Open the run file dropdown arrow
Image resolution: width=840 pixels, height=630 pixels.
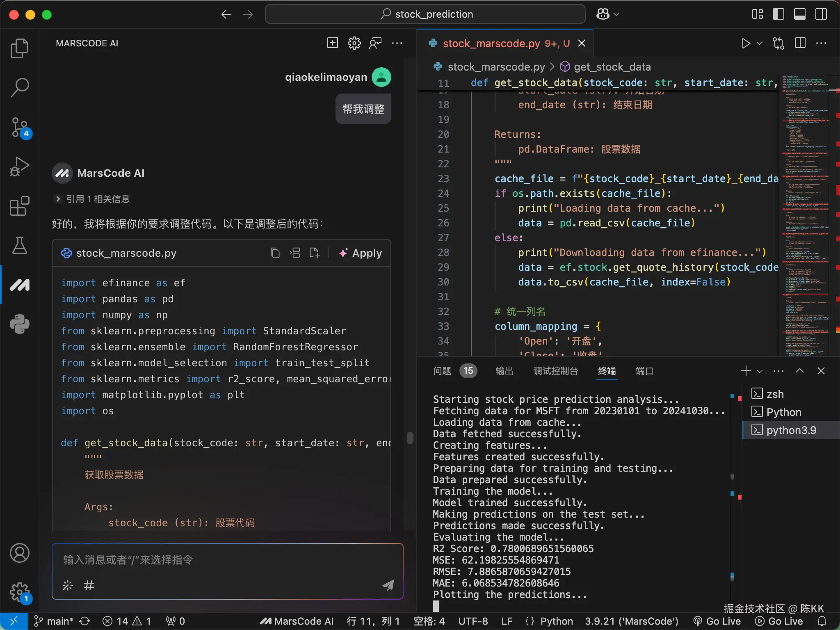(x=760, y=43)
